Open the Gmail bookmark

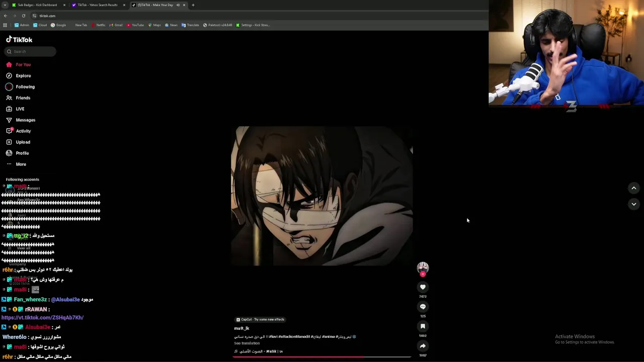point(116,25)
